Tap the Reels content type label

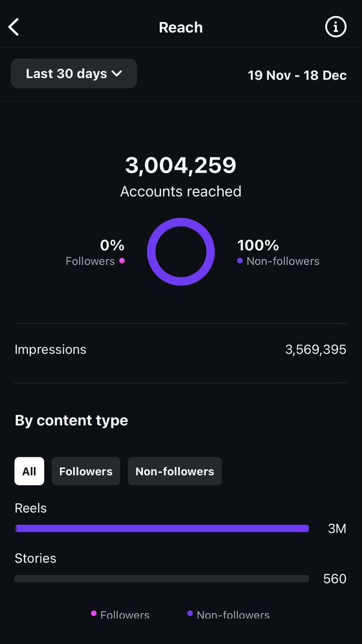(x=31, y=508)
